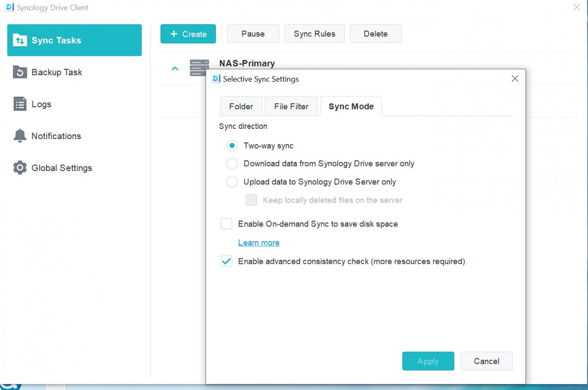Select the Two-way sync radio option
588x390 pixels.
232,146
